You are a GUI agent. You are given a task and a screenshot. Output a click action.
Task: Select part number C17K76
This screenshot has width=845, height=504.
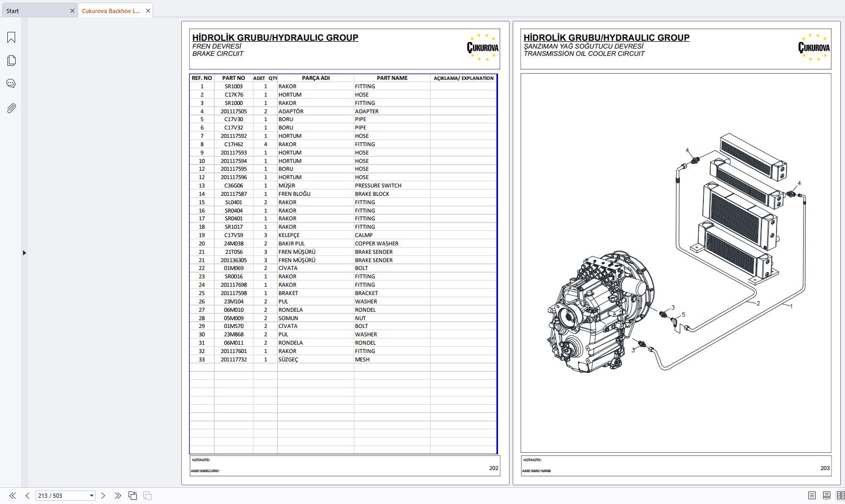[x=234, y=95]
